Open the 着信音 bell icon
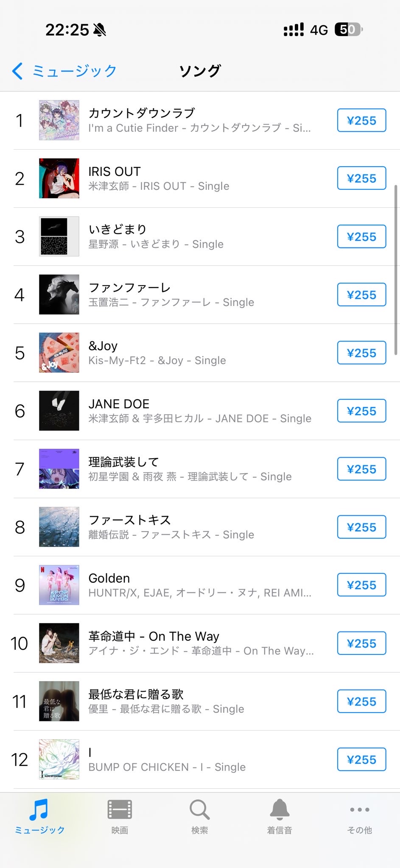 (280, 810)
